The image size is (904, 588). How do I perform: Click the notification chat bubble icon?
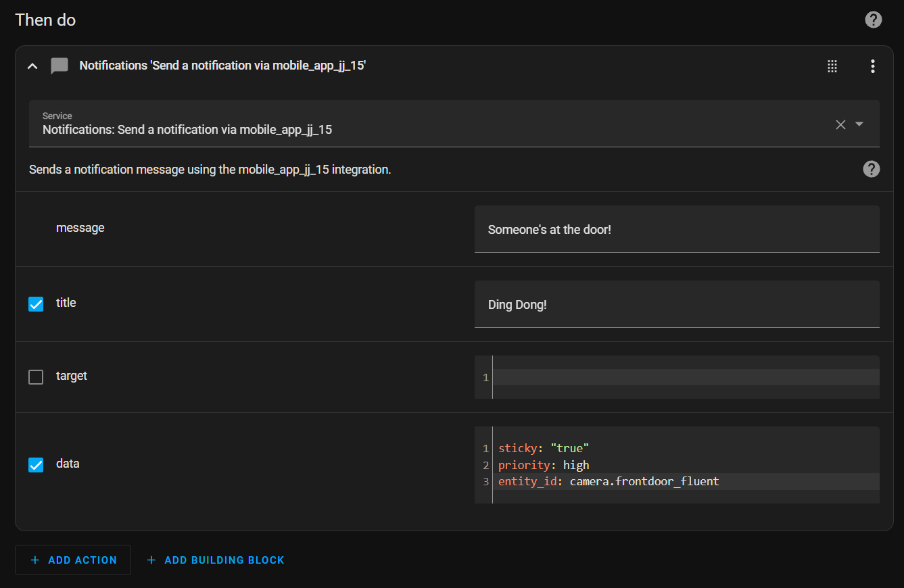pyautogui.click(x=60, y=66)
